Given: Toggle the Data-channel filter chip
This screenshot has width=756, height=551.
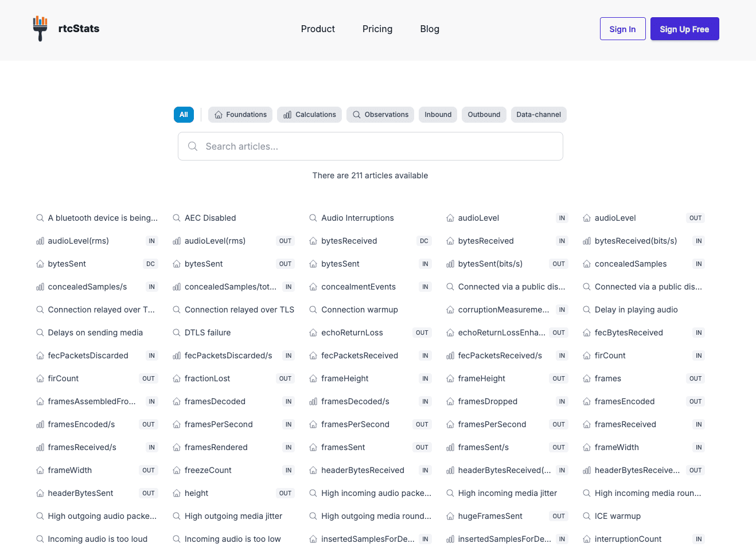Looking at the screenshot, I should [x=539, y=115].
